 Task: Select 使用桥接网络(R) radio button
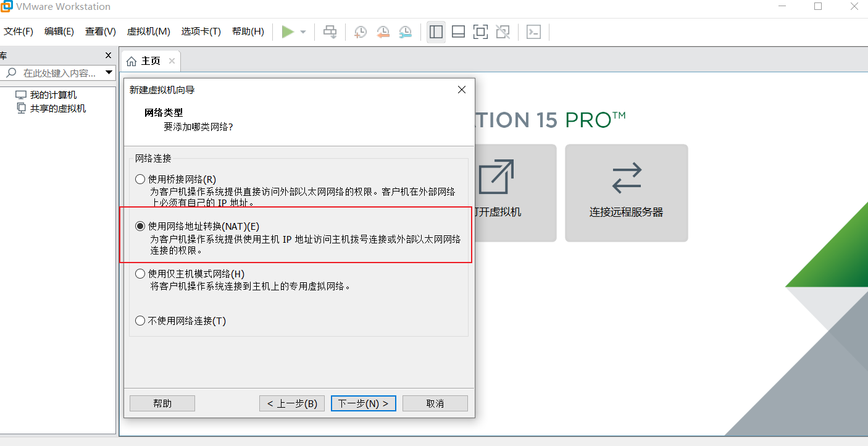click(140, 179)
